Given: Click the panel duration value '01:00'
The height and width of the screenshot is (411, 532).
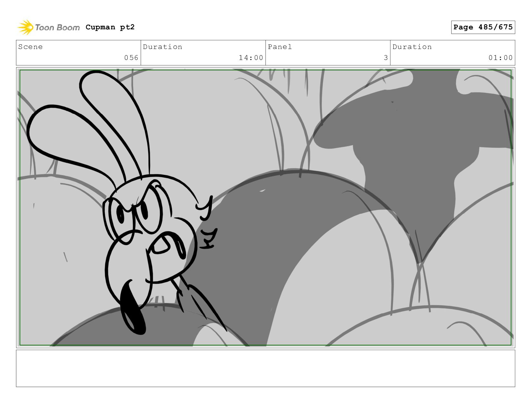Looking at the screenshot, I should point(500,58).
